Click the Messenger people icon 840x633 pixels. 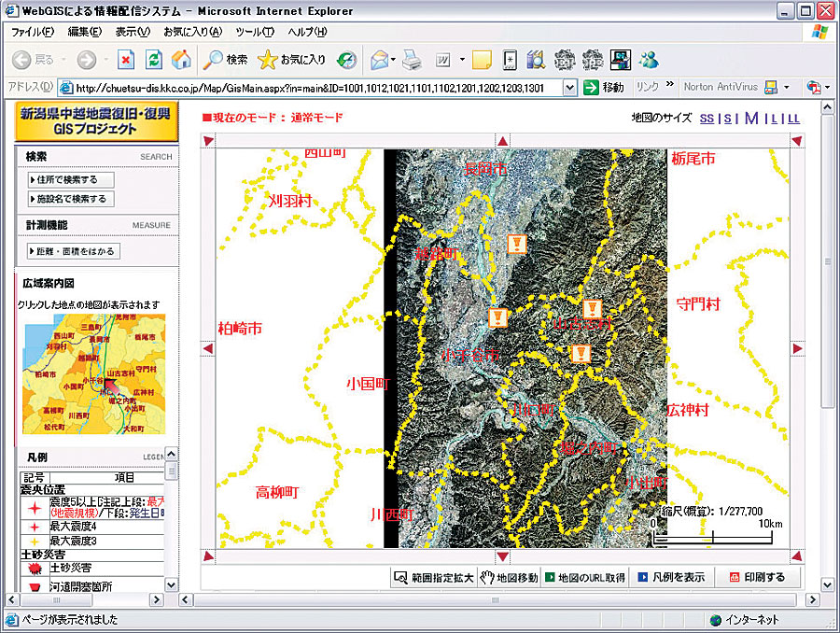coord(649,60)
